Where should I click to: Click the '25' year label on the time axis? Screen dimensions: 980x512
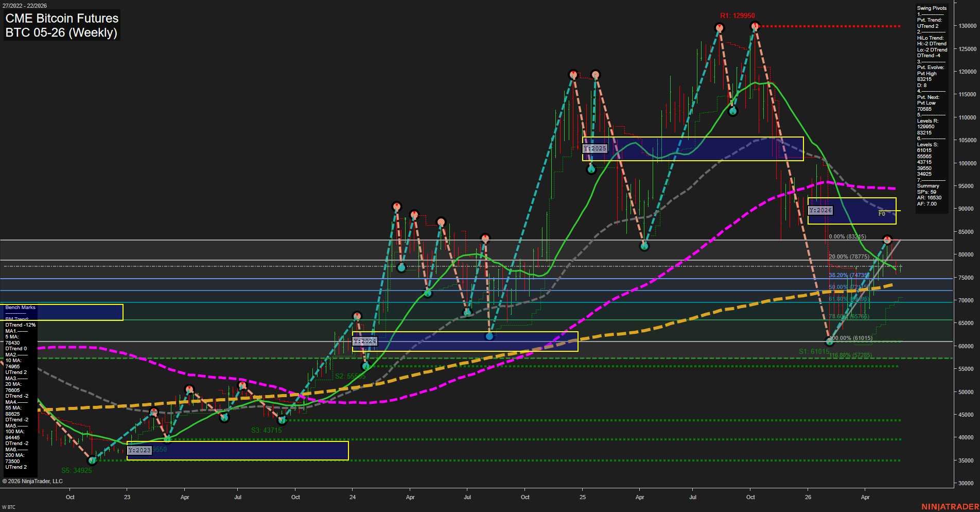click(582, 497)
